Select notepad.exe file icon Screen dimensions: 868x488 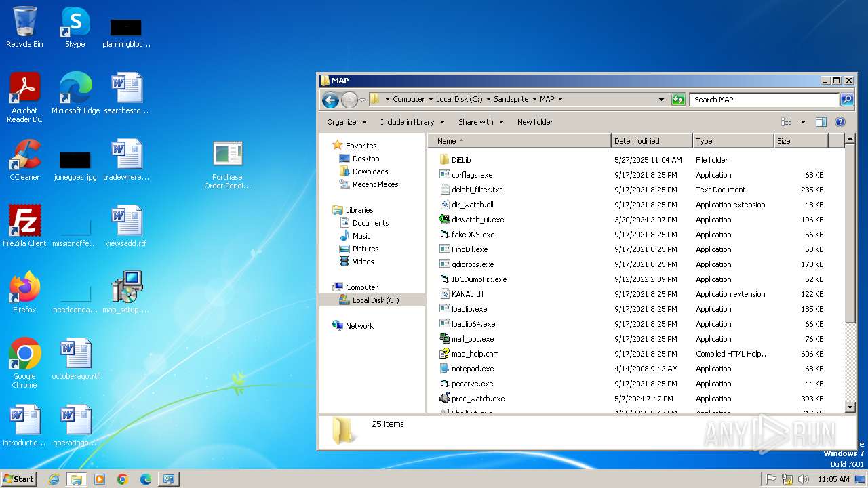click(445, 369)
